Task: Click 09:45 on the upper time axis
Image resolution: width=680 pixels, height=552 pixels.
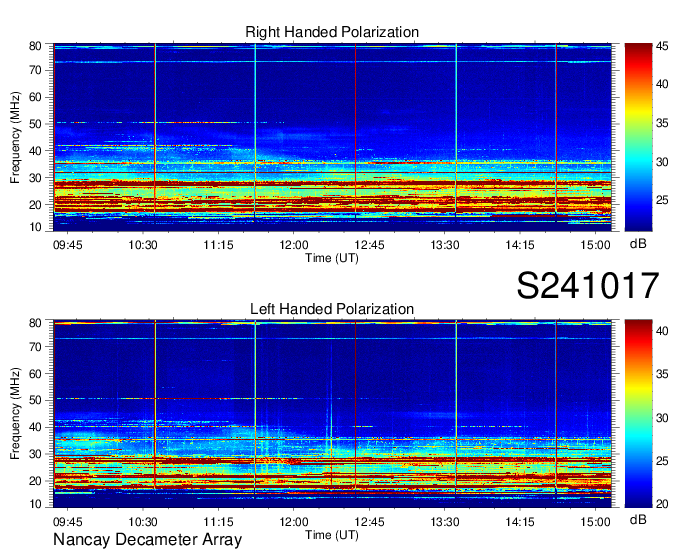Action: (67, 245)
